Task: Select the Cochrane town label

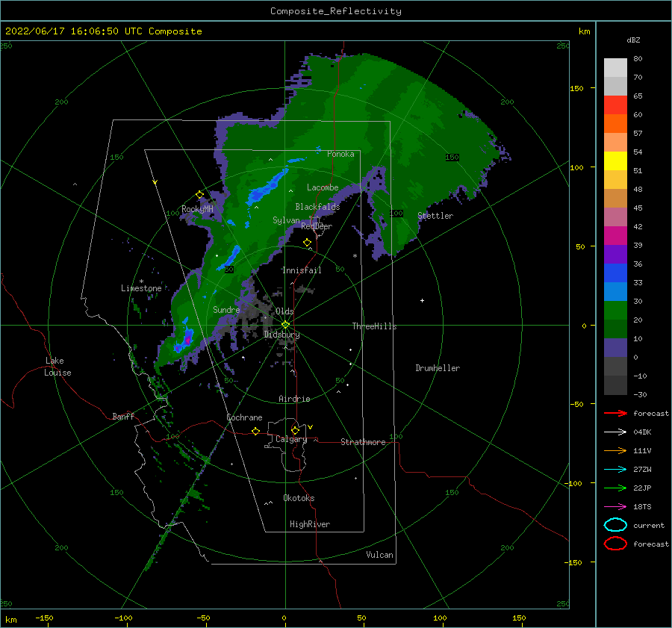Action: [x=244, y=417]
